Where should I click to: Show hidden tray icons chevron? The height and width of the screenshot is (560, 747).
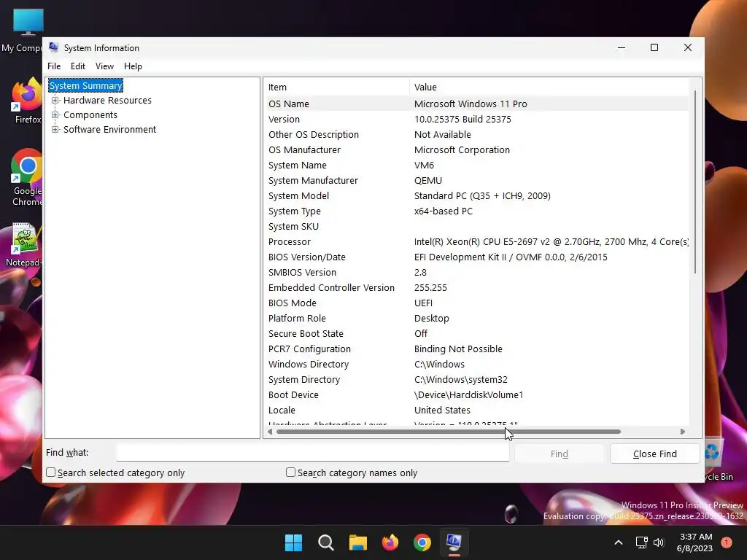(x=619, y=542)
